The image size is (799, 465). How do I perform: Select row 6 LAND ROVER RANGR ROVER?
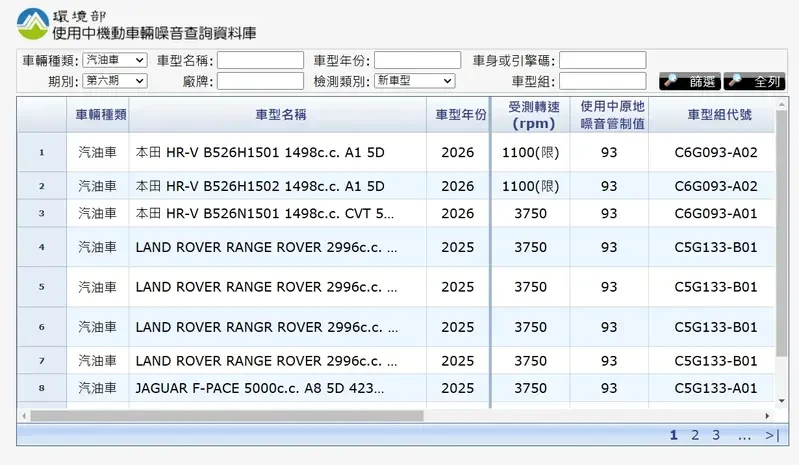(x=396, y=327)
